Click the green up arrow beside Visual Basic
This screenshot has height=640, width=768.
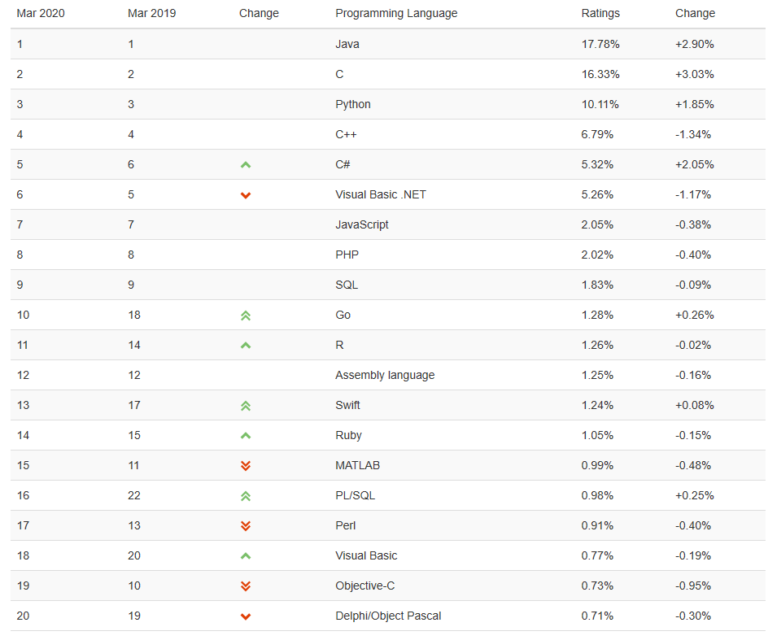[x=245, y=555]
